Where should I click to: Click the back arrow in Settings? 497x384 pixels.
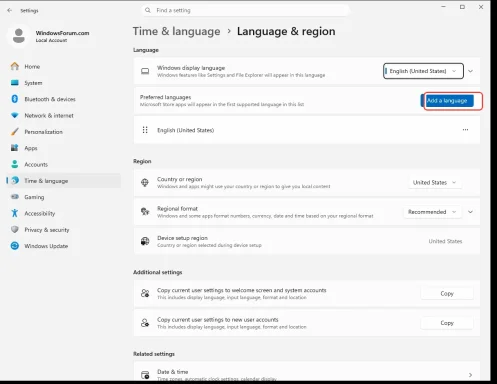click(9, 10)
